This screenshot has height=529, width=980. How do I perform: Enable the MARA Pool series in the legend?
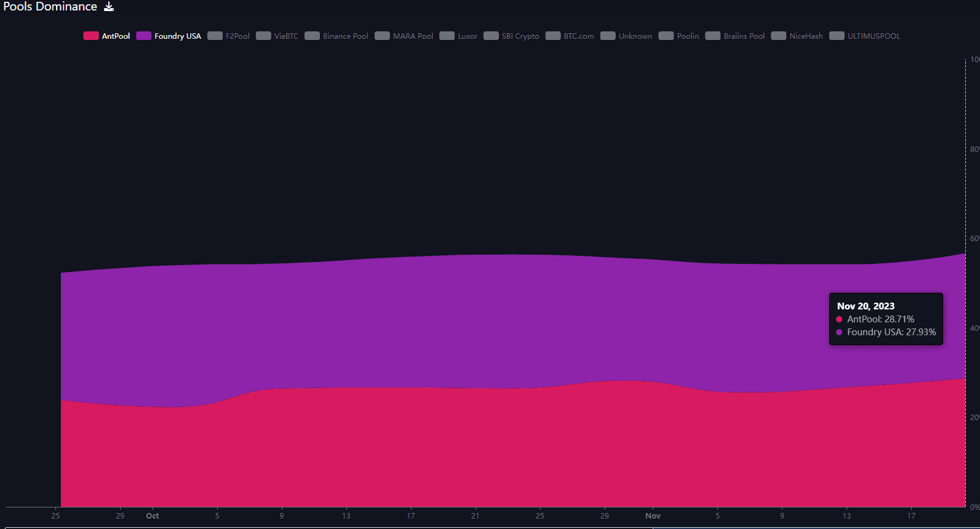pyautogui.click(x=404, y=36)
